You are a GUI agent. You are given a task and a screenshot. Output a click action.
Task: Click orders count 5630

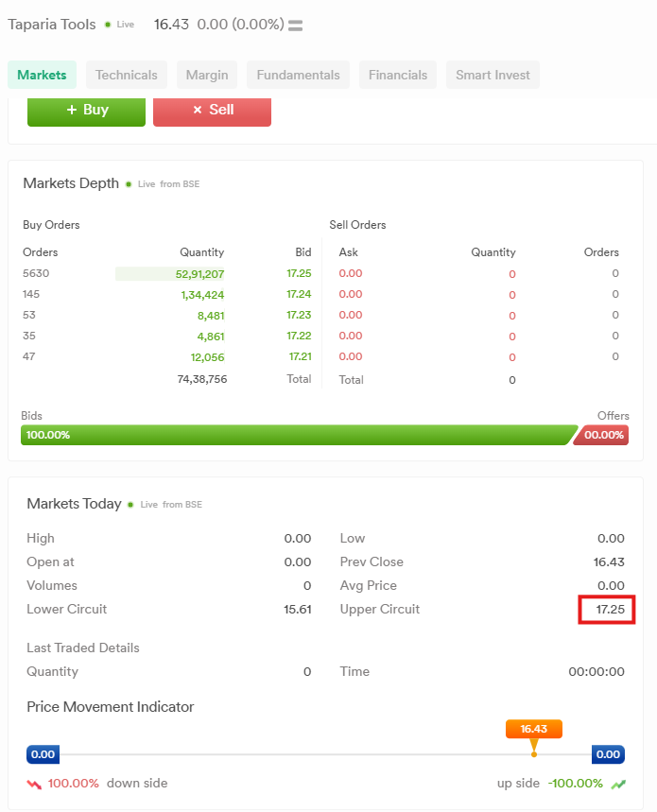(36, 273)
